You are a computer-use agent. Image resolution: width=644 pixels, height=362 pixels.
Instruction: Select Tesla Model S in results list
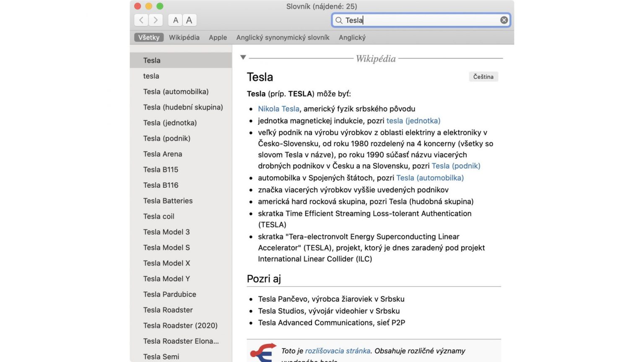[x=181, y=248]
